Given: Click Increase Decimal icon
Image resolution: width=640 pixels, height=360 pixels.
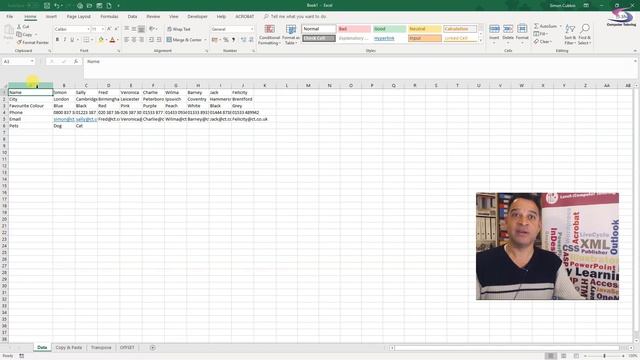Looking at the screenshot, I should click(243, 40).
